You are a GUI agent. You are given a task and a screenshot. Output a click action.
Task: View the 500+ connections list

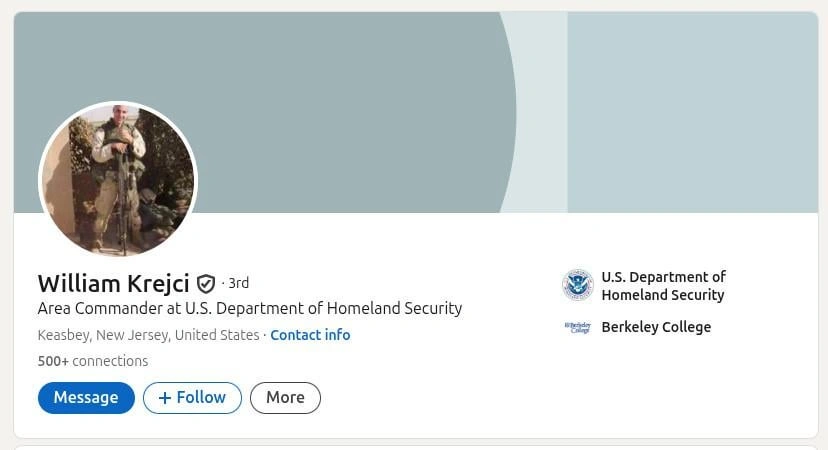tap(93, 361)
